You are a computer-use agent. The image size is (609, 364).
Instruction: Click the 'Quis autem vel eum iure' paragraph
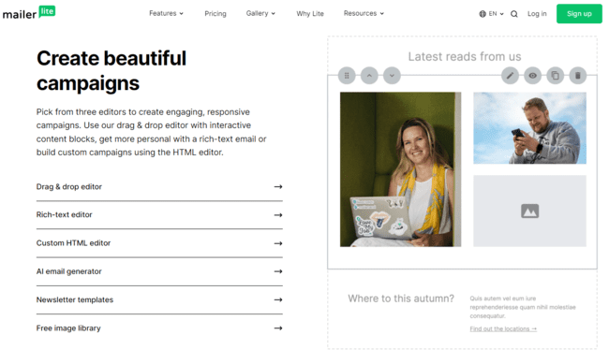523,307
